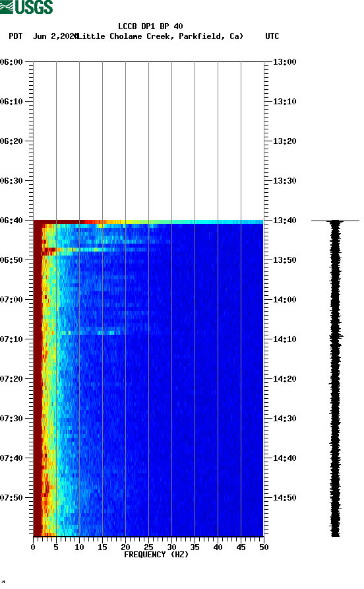Click the '0' frequency axis tick label
The image size is (364, 589).
coord(33,547)
